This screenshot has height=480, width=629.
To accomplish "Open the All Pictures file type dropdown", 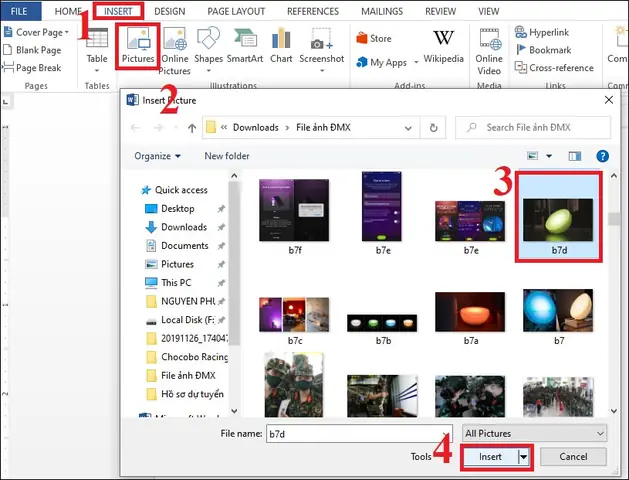I will pos(534,434).
